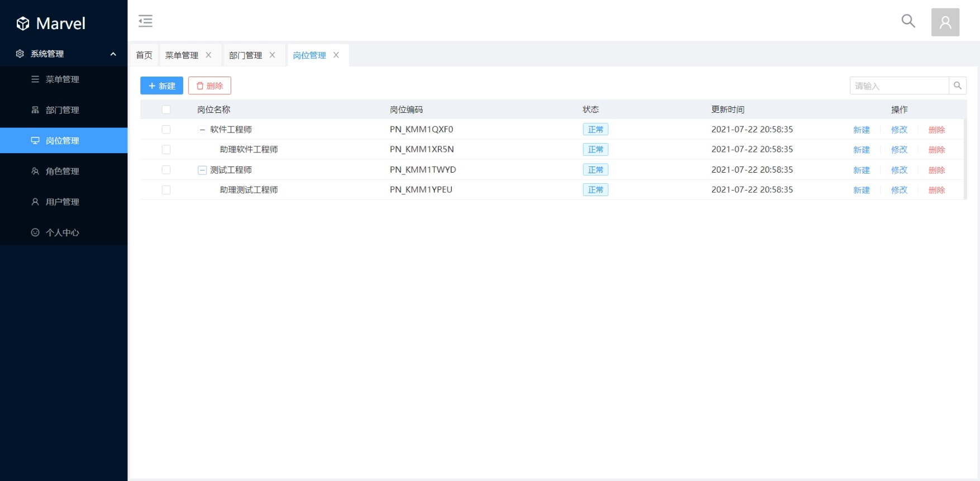Click 修改 link in 软件工程师 row
This screenshot has width=980, height=481.
(899, 130)
